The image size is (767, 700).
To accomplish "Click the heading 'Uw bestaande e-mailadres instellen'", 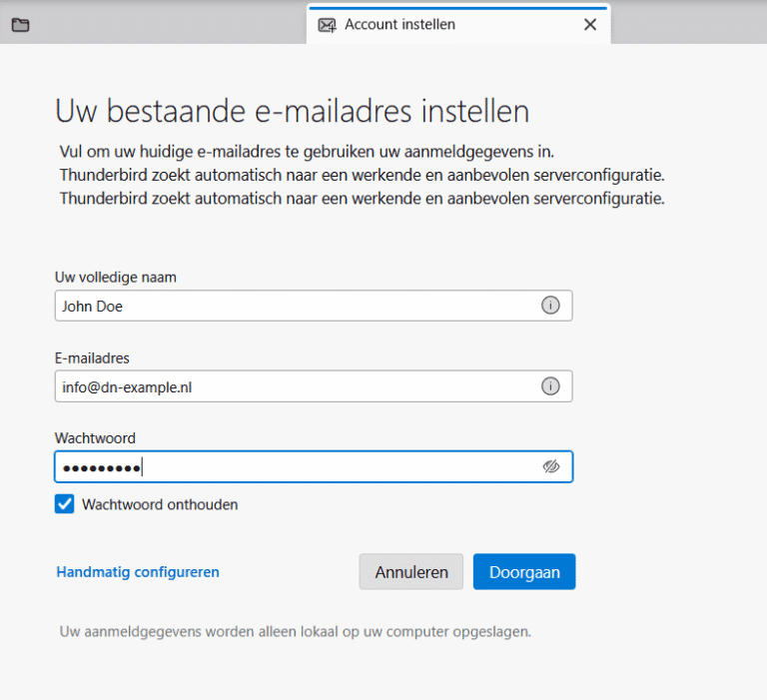I will point(292,110).
